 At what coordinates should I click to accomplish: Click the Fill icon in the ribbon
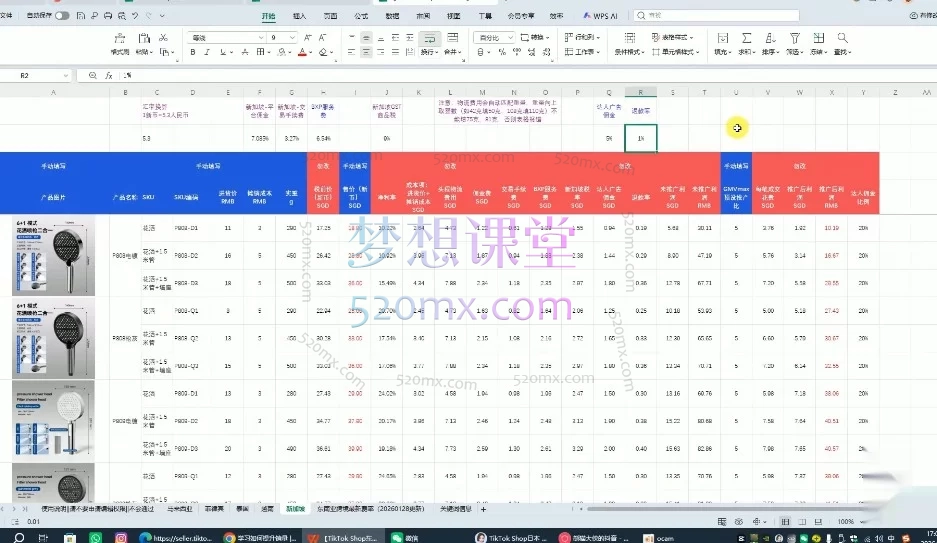[722, 38]
